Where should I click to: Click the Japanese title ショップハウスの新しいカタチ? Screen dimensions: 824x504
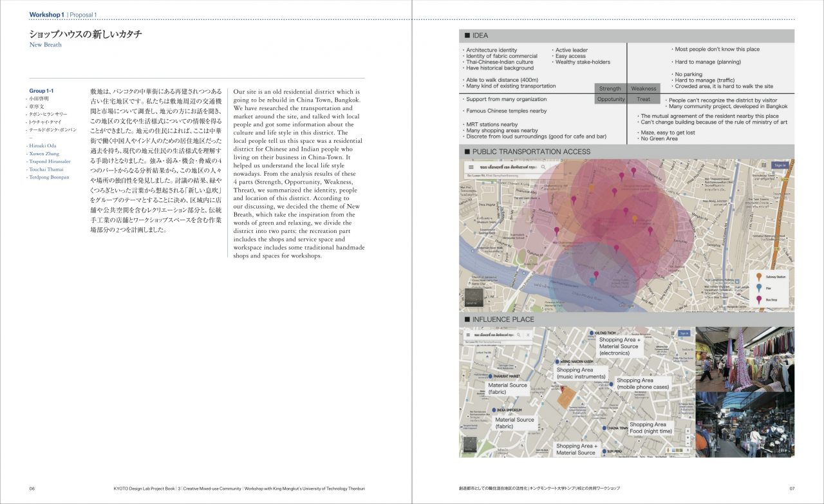pyautogui.click(x=85, y=34)
